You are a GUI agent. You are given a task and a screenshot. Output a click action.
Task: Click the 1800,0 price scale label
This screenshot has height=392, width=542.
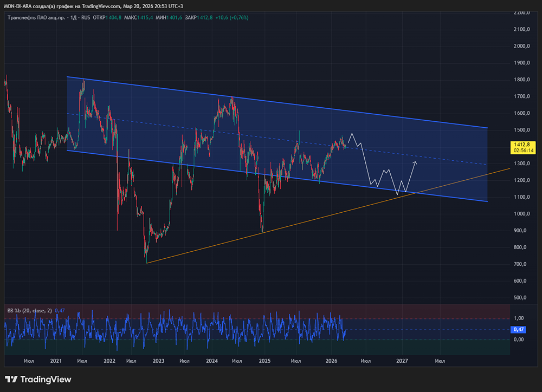click(x=521, y=80)
